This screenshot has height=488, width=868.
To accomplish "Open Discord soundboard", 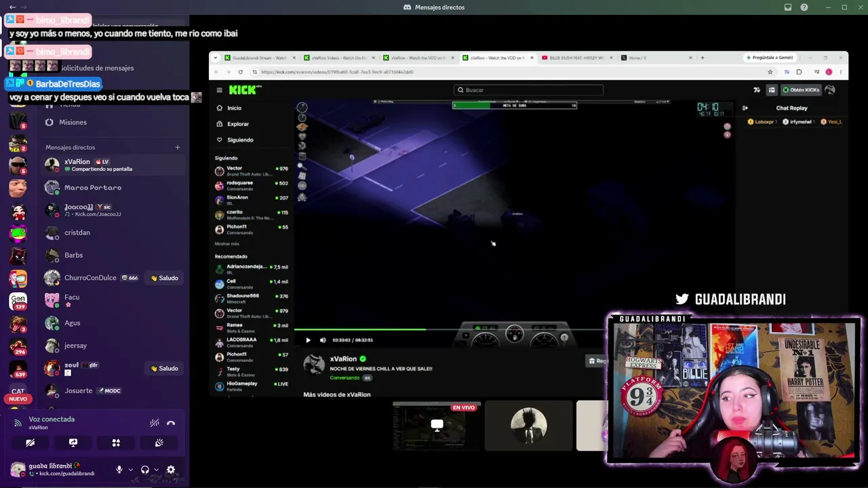I will [159, 443].
